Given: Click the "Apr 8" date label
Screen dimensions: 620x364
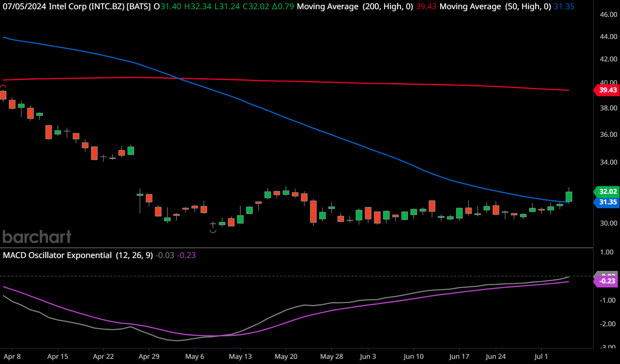Looking at the screenshot, I should [x=12, y=356].
